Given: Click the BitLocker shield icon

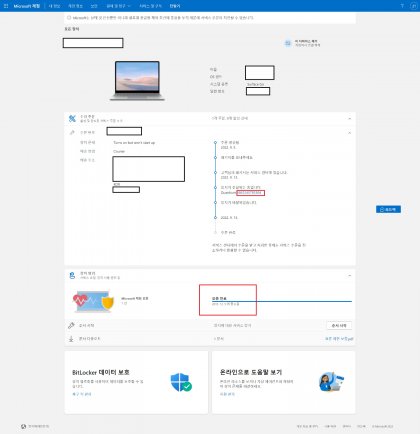Looking at the screenshot, I should [181, 382].
